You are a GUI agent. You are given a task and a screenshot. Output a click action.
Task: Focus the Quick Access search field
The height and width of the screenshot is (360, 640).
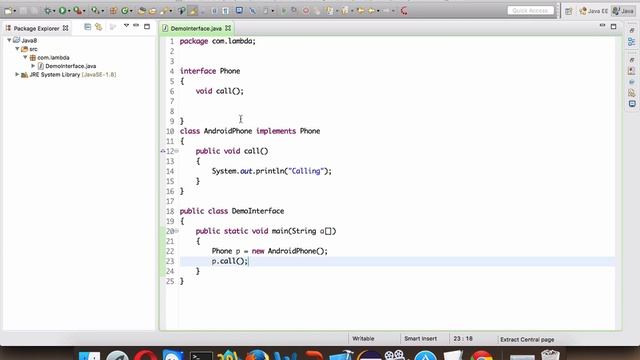click(531, 11)
